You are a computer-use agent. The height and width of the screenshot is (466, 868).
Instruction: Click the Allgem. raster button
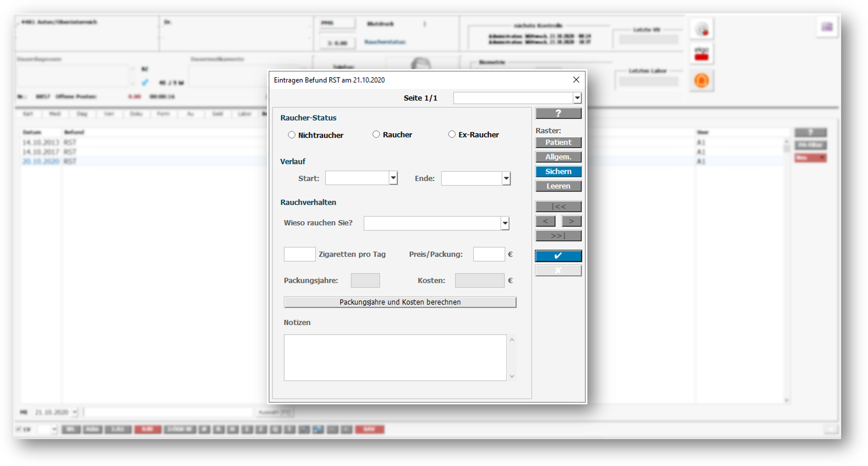(558, 157)
